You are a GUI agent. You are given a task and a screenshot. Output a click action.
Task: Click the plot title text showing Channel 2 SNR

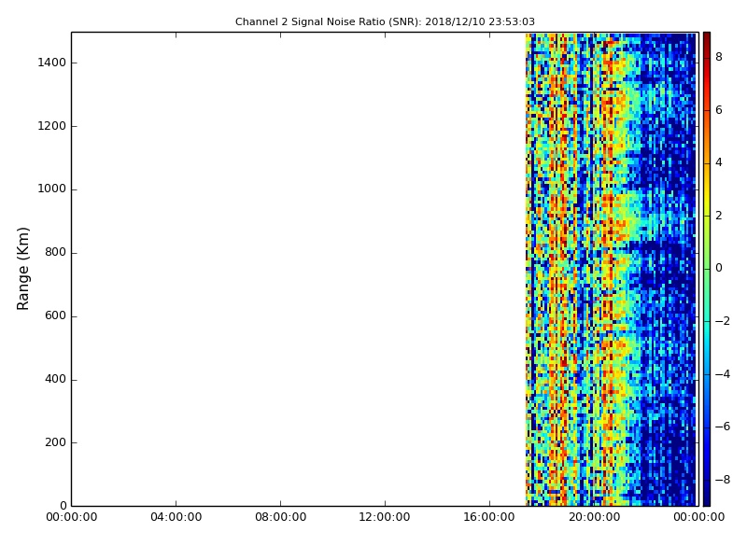pos(385,21)
